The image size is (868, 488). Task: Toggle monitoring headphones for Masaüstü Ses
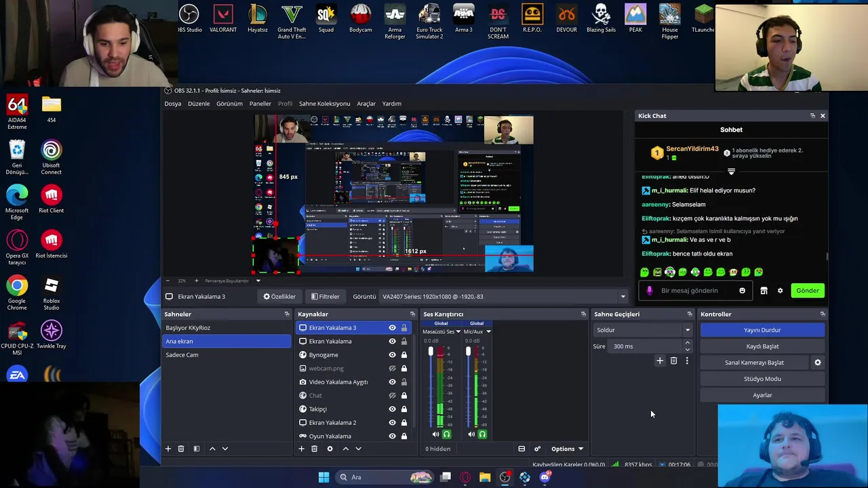[446, 434]
